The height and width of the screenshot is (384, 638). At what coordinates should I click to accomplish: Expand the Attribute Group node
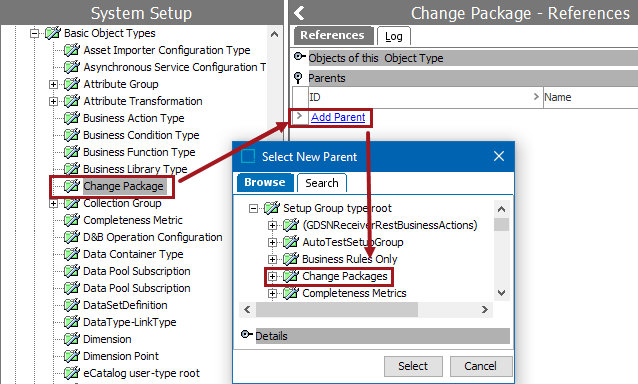(x=53, y=84)
